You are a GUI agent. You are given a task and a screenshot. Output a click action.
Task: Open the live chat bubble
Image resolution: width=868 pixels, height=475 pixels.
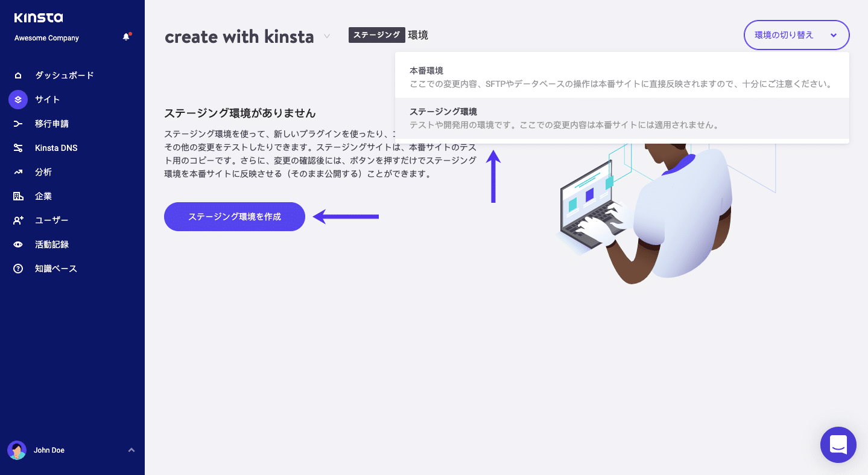pyautogui.click(x=838, y=445)
